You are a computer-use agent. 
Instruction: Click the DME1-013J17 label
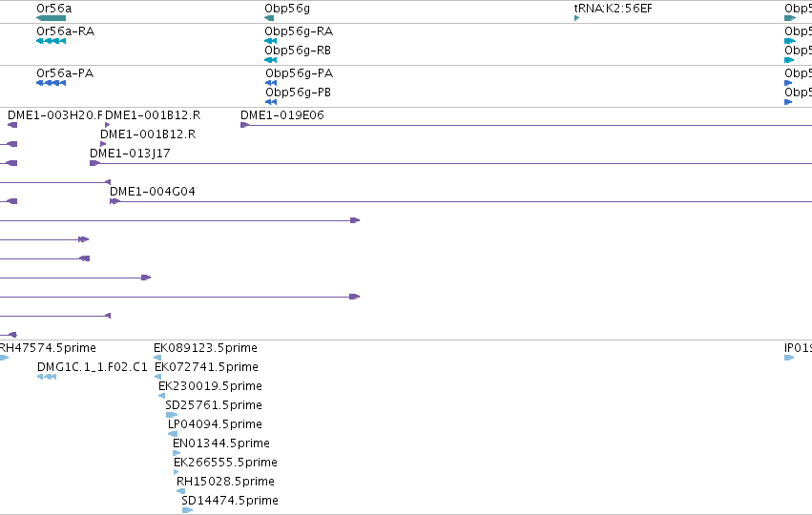coord(130,154)
